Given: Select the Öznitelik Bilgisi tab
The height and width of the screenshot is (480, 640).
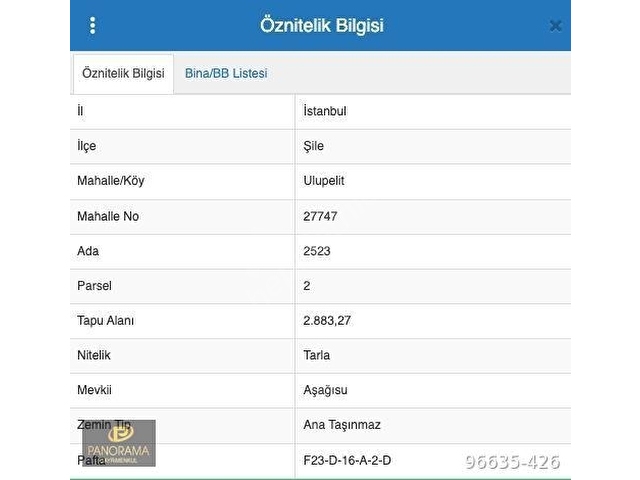Looking at the screenshot, I should [x=123, y=73].
